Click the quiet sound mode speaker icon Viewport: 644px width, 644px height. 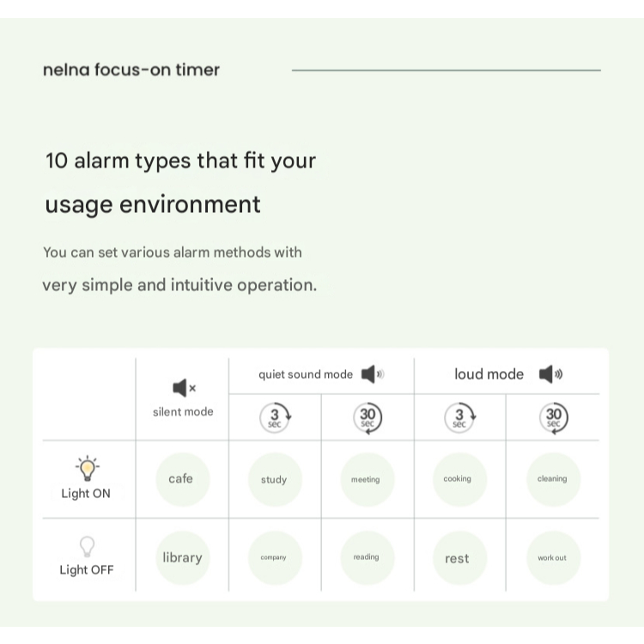pyautogui.click(x=372, y=374)
